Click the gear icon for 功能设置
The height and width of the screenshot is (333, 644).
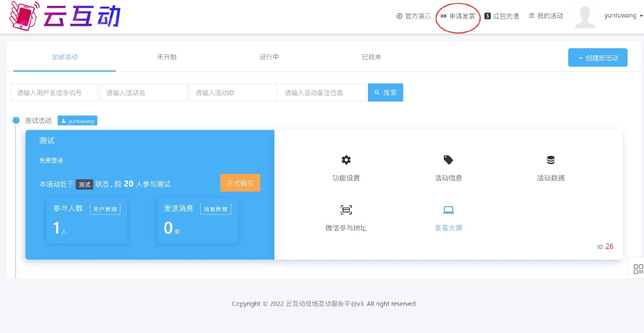[x=346, y=160]
